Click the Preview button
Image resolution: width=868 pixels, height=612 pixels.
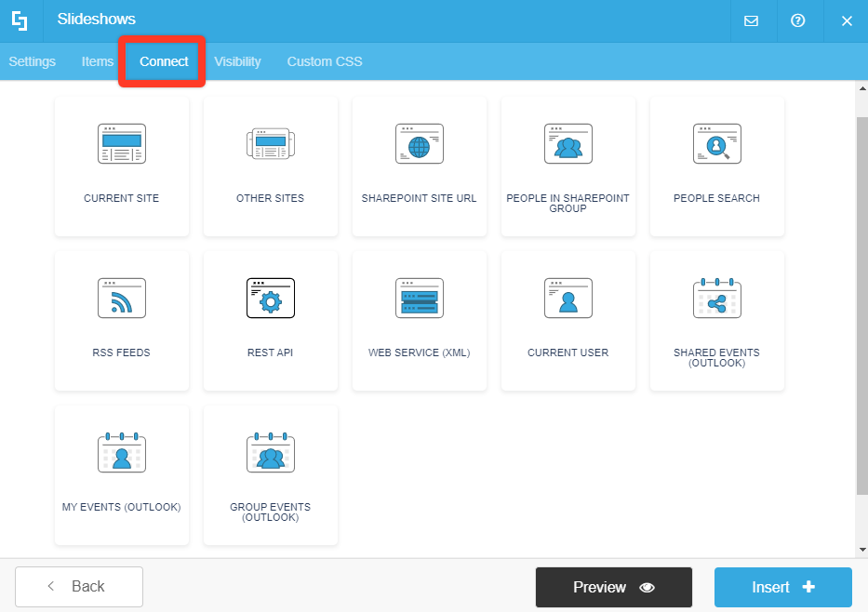[614, 587]
